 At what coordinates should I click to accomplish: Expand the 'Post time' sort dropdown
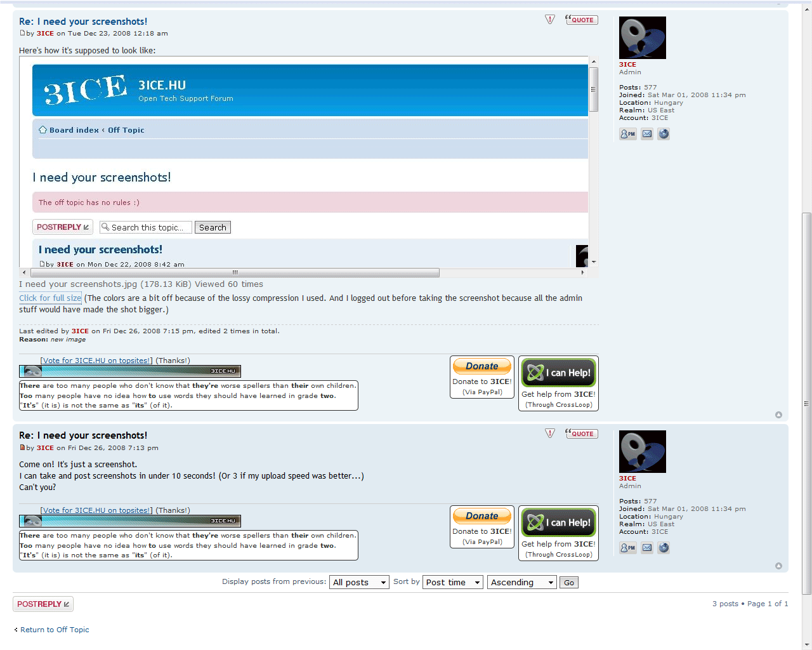[x=453, y=582]
